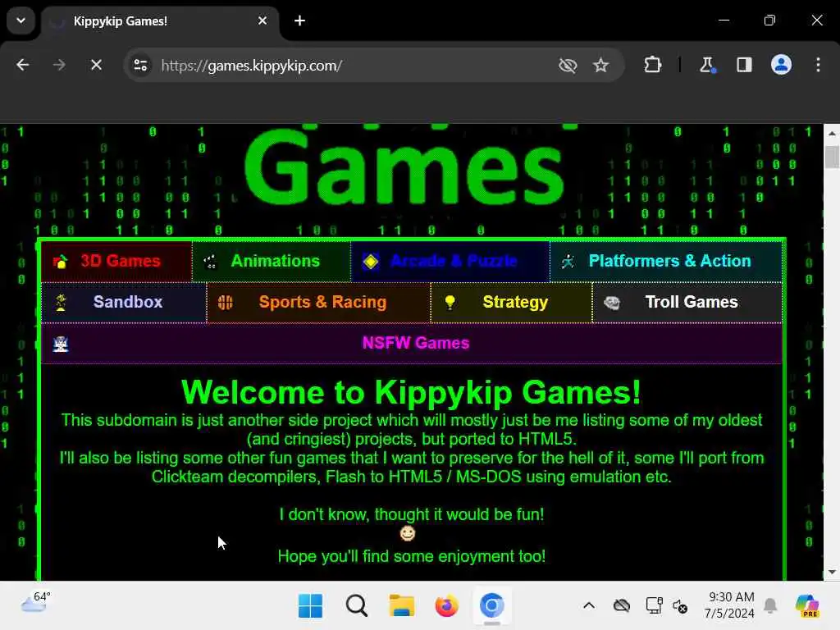
Task: Open the 3D Games category
Action: coord(116,262)
